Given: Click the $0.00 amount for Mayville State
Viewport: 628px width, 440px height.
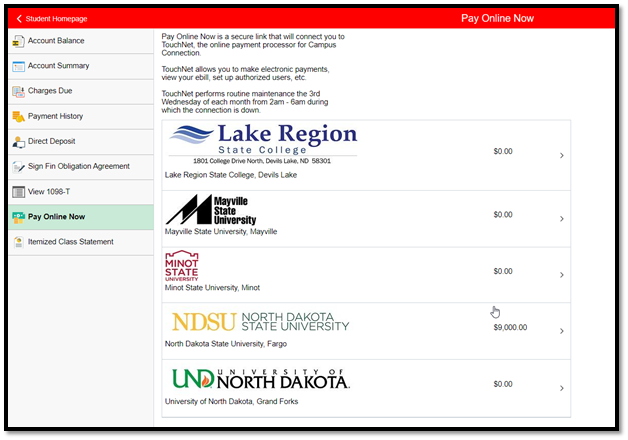Looking at the screenshot, I should pos(503,215).
